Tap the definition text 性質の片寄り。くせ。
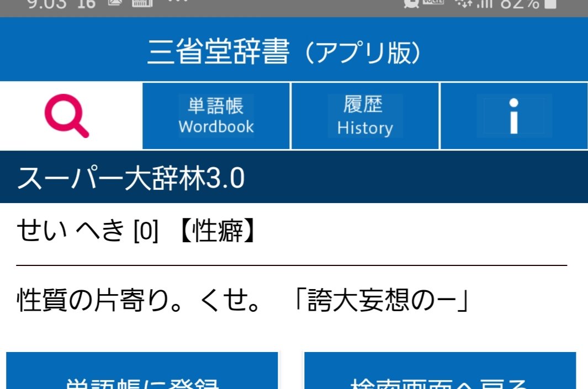The width and height of the screenshot is (588, 389). tap(133, 297)
